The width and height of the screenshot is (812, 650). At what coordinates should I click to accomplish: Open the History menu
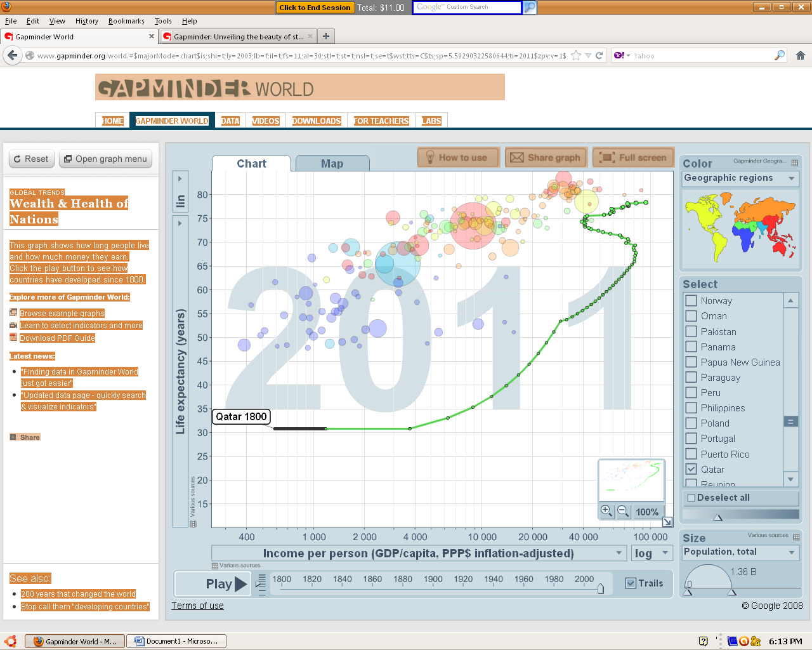(x=87, y=21)
